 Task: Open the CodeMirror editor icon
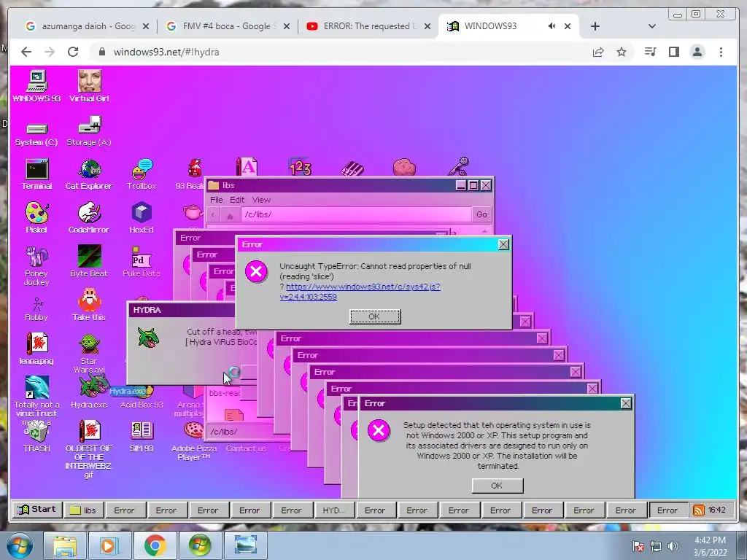pos(89,217)
